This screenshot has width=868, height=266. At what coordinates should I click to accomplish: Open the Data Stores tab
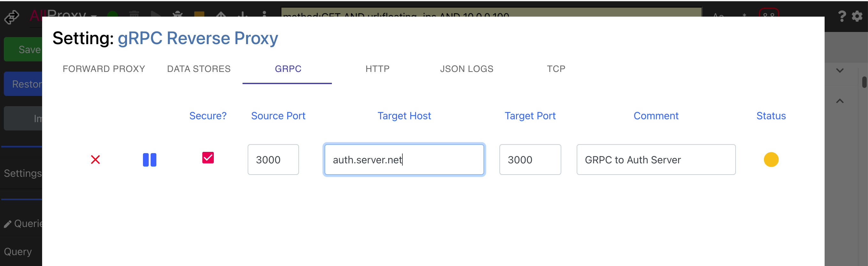coord(199,69)
